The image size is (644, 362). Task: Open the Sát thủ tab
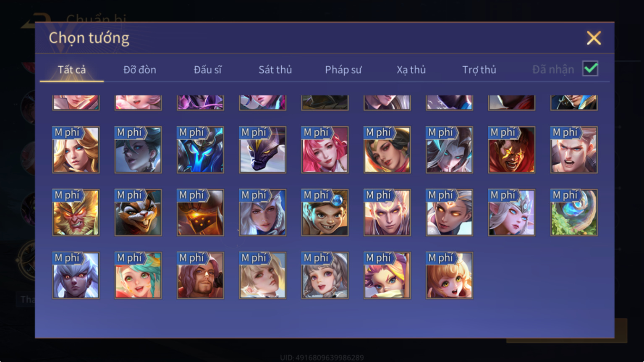click(275, 70)
